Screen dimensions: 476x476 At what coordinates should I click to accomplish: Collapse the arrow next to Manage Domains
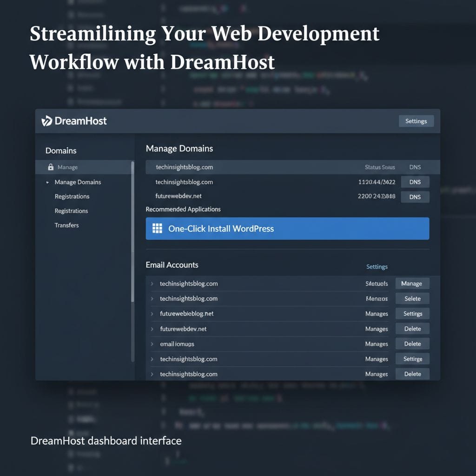click(x=47, y=182)
